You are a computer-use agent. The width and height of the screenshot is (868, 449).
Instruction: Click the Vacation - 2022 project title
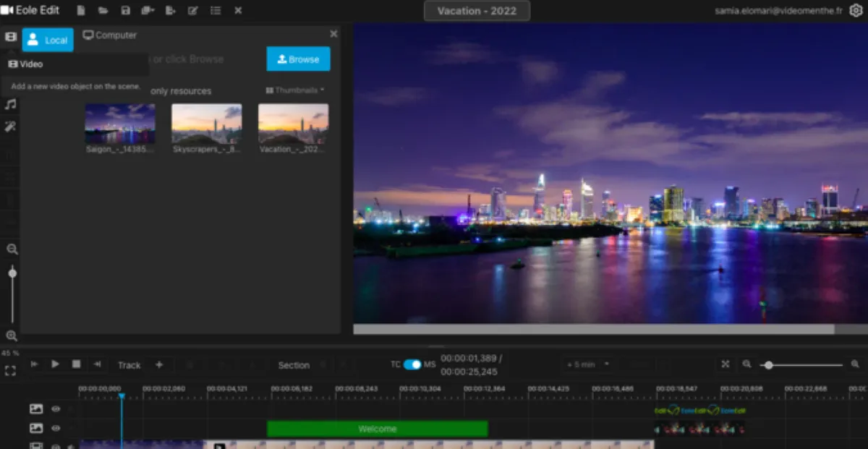pos(477,11)
